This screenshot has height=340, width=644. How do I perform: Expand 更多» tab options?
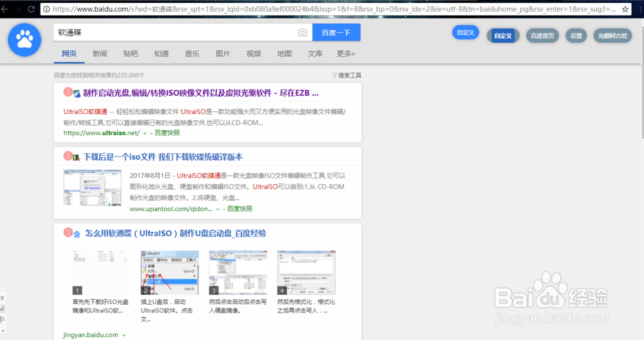346,54
